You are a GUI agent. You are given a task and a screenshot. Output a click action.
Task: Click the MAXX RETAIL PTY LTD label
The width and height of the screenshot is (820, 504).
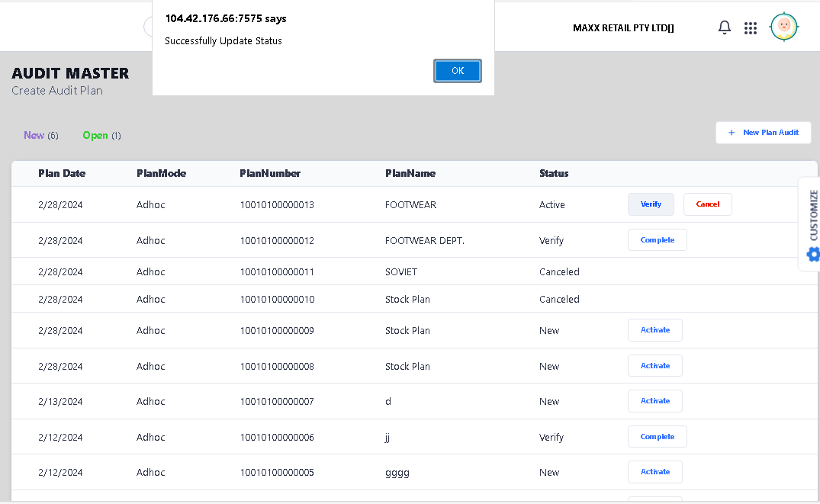(623, 28)
